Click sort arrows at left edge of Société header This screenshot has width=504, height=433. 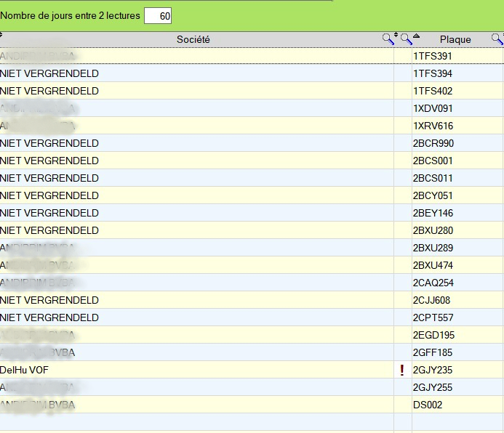click(2, 36)
